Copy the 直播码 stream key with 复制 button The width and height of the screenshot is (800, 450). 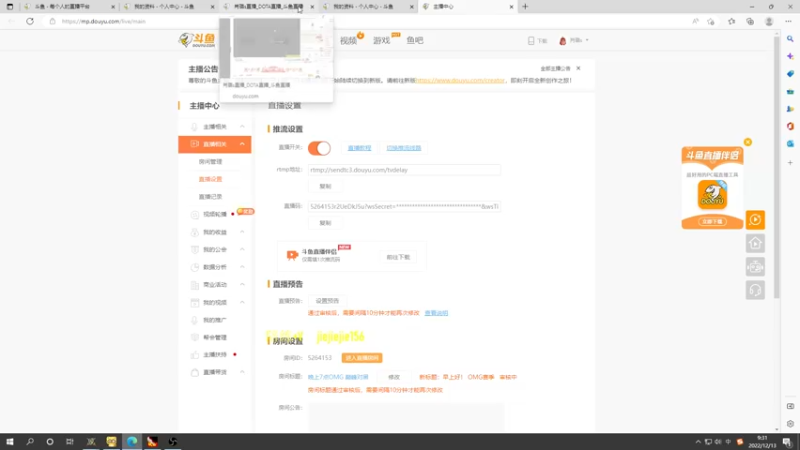325,223
